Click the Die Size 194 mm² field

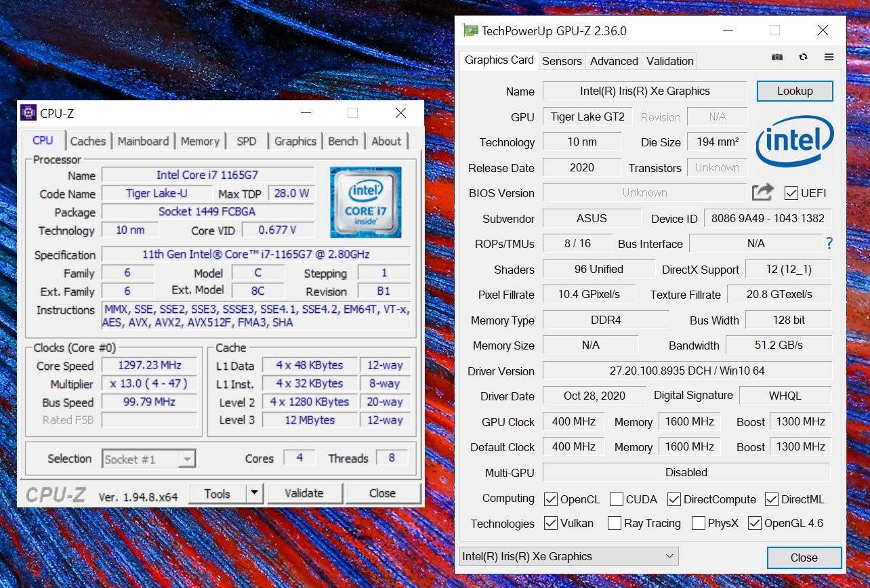717,142
